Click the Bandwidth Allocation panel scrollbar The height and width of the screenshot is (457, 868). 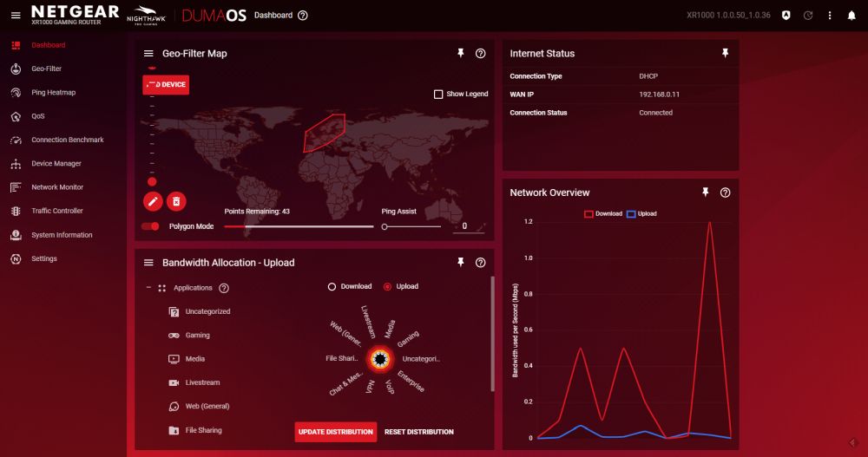pyautogui.click(x=492, y=334)
